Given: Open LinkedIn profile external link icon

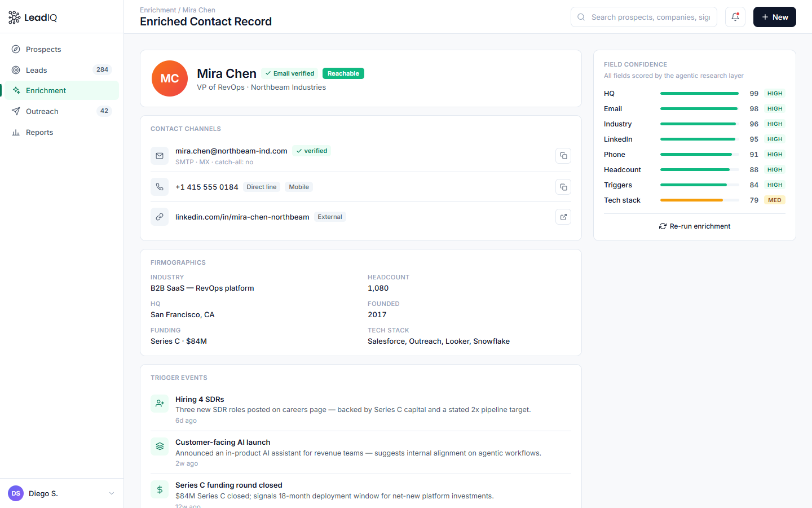Looking at the screenshot, I should pyautogui.click(x=563, y=217).
